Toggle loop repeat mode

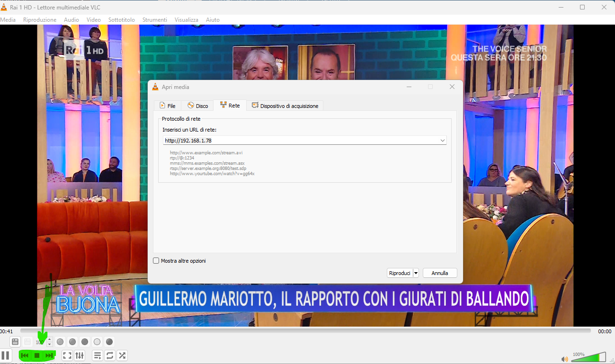110,355
